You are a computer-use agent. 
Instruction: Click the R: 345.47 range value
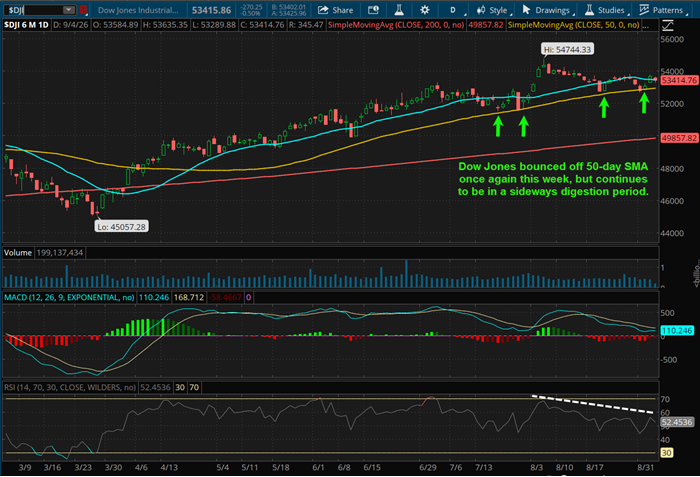pyautogui.click(x=306, y=25)
